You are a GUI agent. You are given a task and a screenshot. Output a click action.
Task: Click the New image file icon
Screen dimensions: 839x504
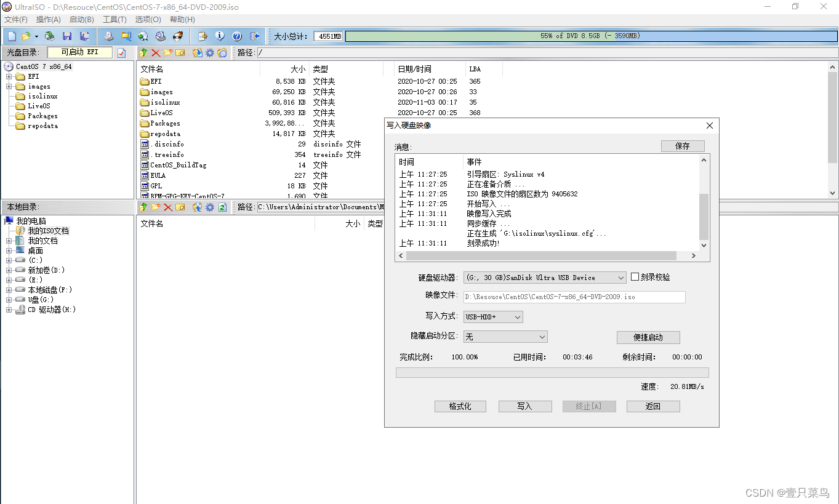click(12, 36)
